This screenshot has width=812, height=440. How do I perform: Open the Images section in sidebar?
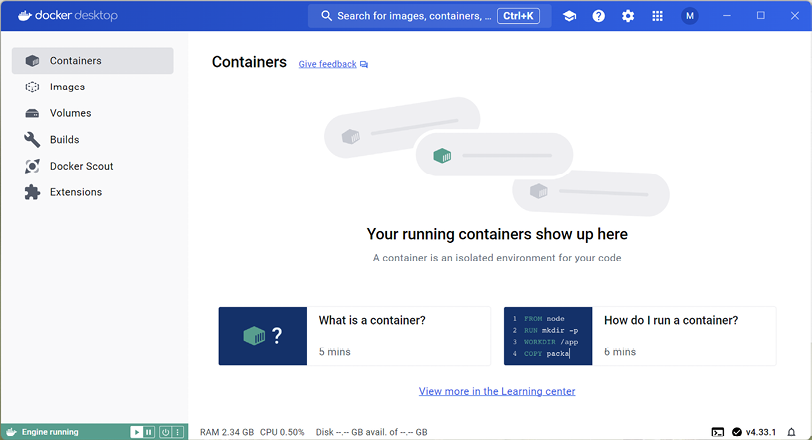(92, 87)
